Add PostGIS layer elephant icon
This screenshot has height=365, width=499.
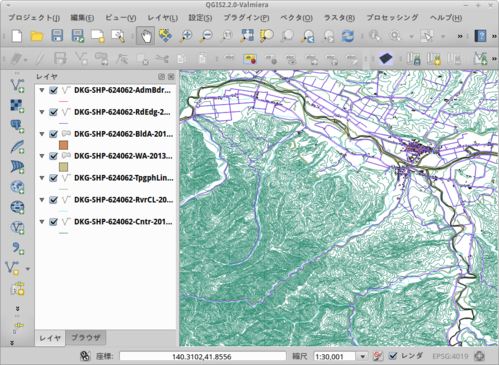tap(17, 126)
